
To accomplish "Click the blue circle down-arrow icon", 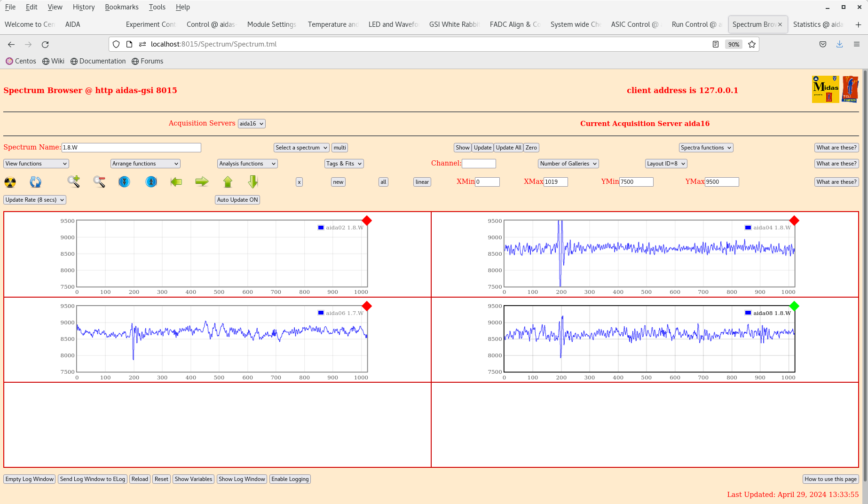I will tap(124, 181).
